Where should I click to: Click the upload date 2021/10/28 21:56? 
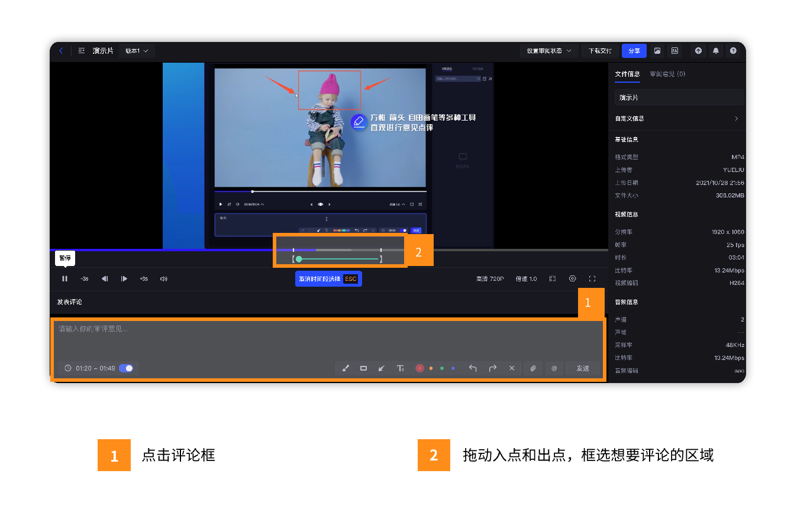(720, 183)
